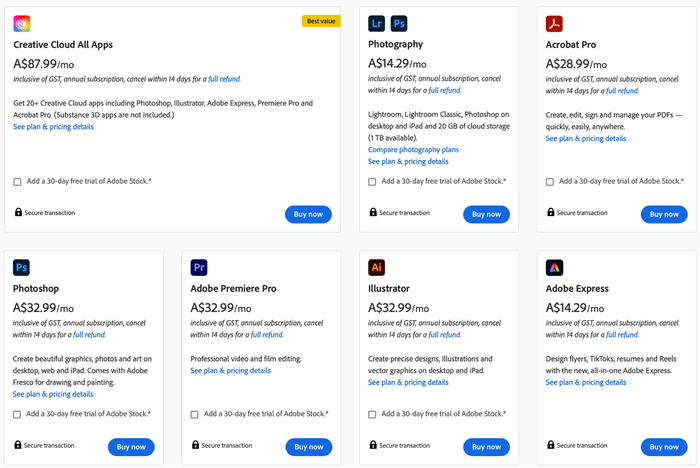Toggle Adobe Stock trial for Adobe Premiere Pro

coord(195,414)
